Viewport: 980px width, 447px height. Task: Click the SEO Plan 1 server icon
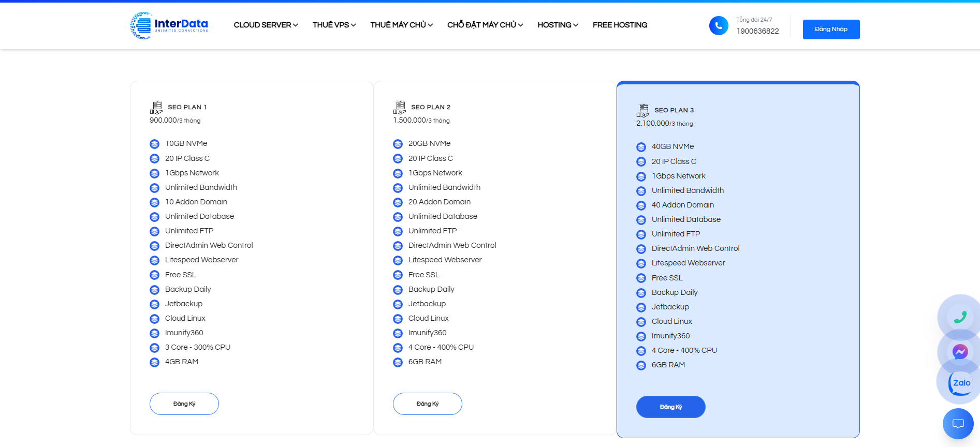(x=156, y=107)
